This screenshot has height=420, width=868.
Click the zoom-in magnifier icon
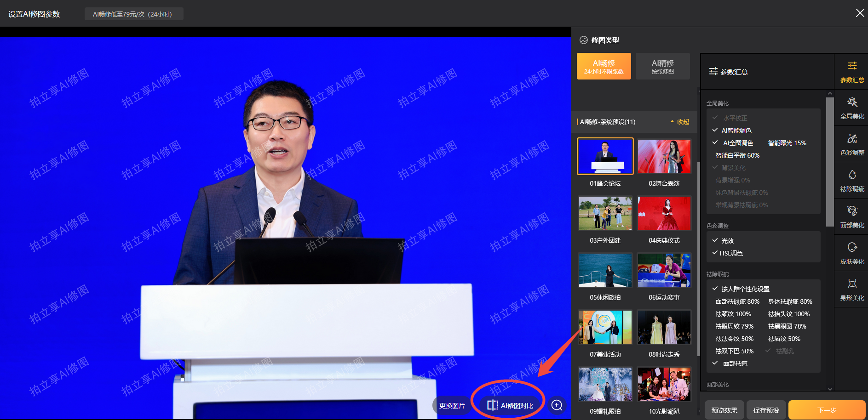click(557, 405)
